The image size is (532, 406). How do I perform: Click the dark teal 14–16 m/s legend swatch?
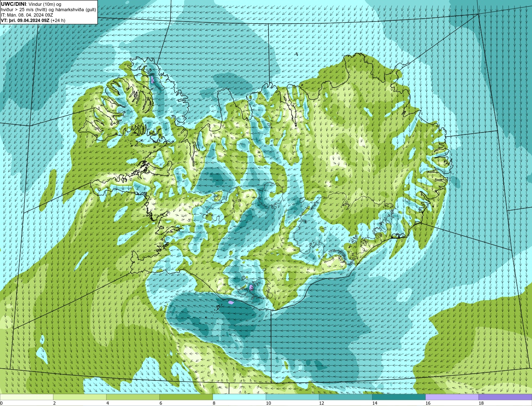pos(399,397)
